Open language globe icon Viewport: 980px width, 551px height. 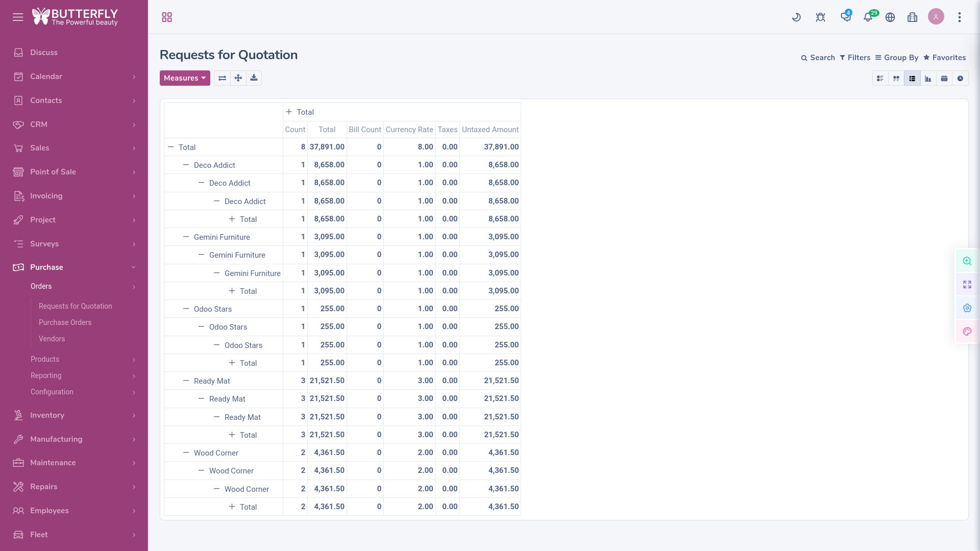(x=890, y=17)
